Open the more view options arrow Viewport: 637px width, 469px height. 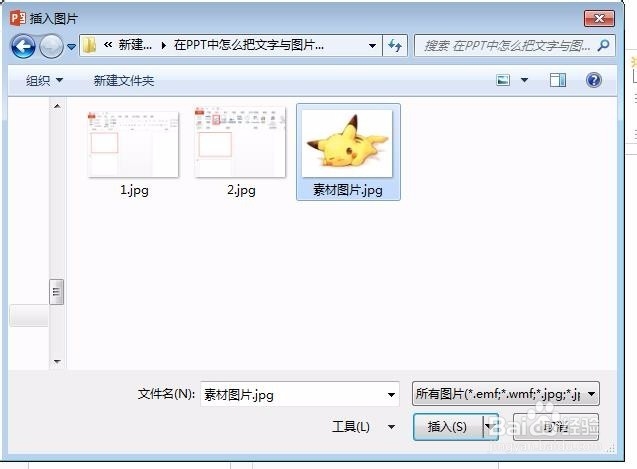pyautogui.click(x=524, y=80)
